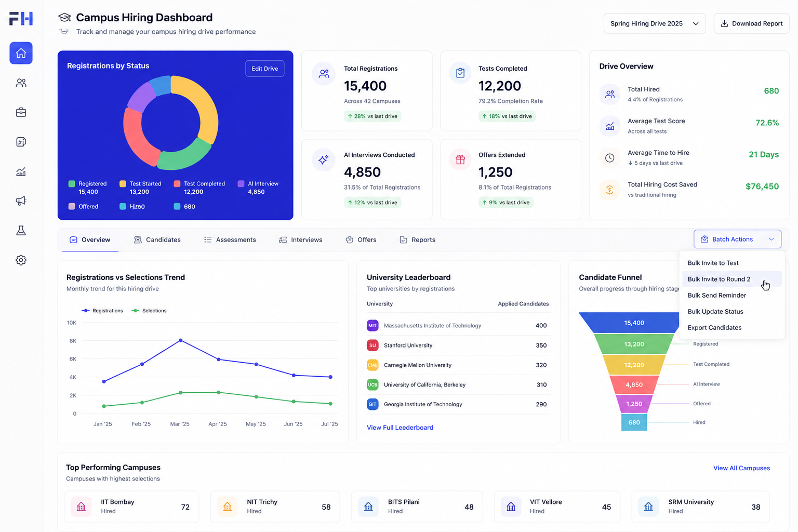This screenshot has height=532, width=798.
Task: Click the 4,850 funnel segment
Action: [x=634, y=384]
